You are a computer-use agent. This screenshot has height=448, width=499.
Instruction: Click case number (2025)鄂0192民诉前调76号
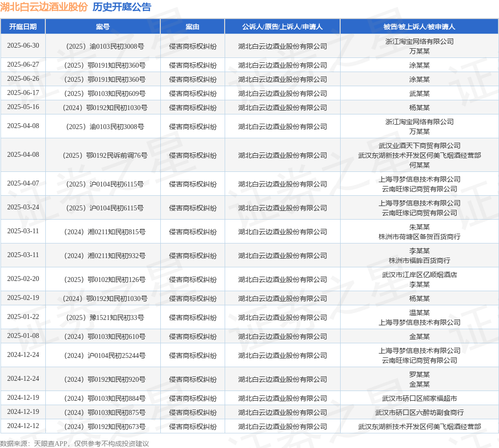pyautogui.click(x=105, y=155)
